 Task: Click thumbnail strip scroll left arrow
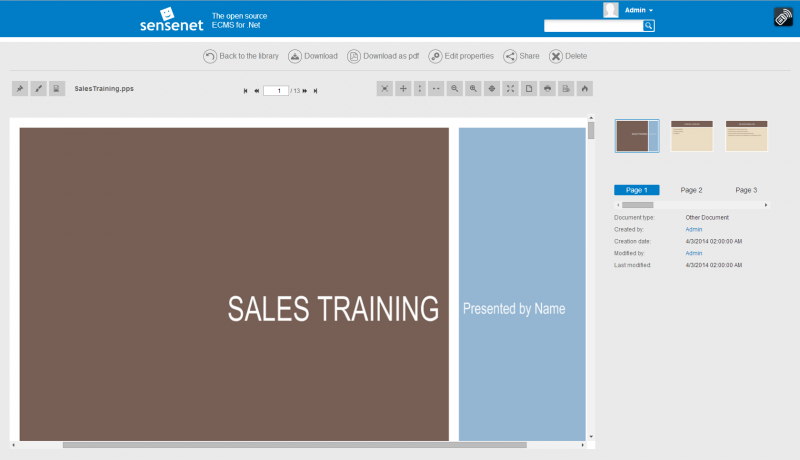618,205
